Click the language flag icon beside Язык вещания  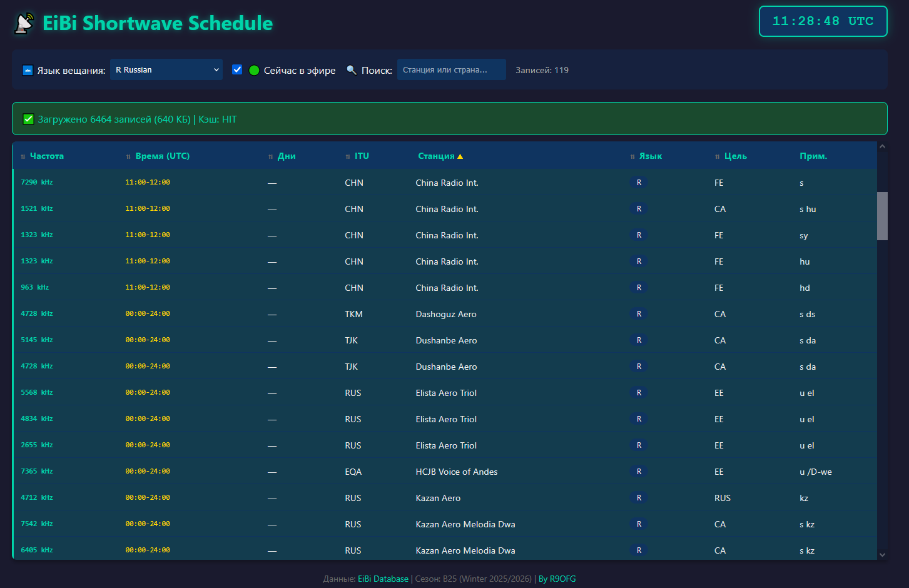click(x=28, y=70)
